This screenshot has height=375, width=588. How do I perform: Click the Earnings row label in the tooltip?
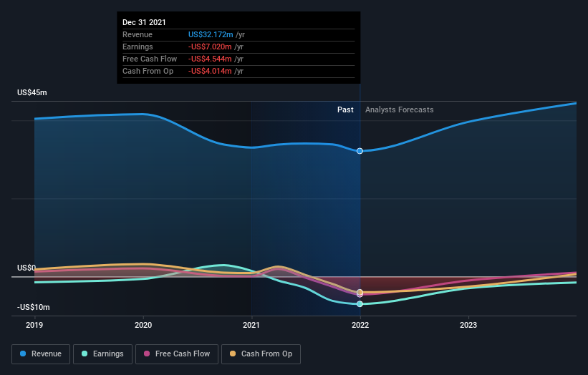(138, 47)
